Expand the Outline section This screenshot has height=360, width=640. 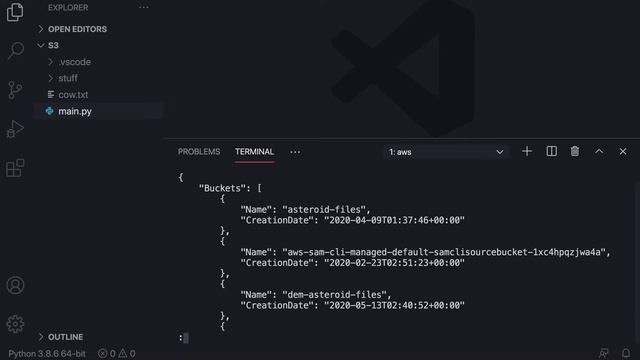coord(60,337)
